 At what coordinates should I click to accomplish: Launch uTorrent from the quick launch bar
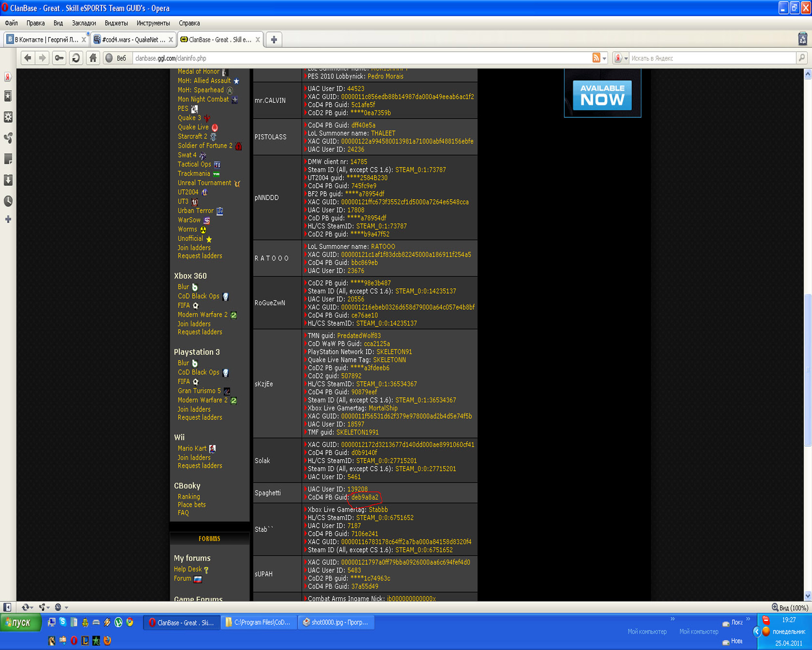118,622
